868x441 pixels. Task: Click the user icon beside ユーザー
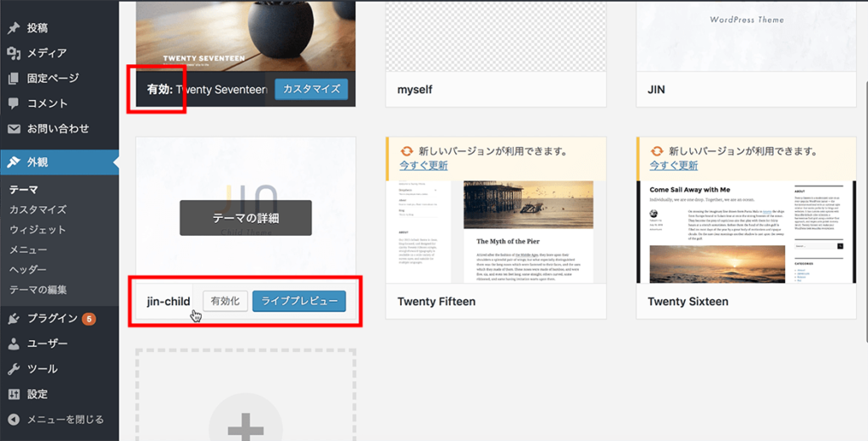coord(14,344)
